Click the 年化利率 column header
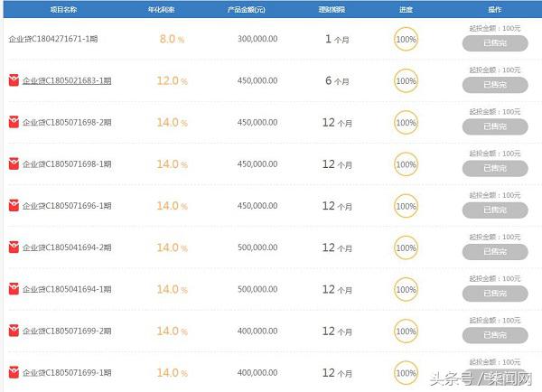542x392 pixels. coord(161,10)
